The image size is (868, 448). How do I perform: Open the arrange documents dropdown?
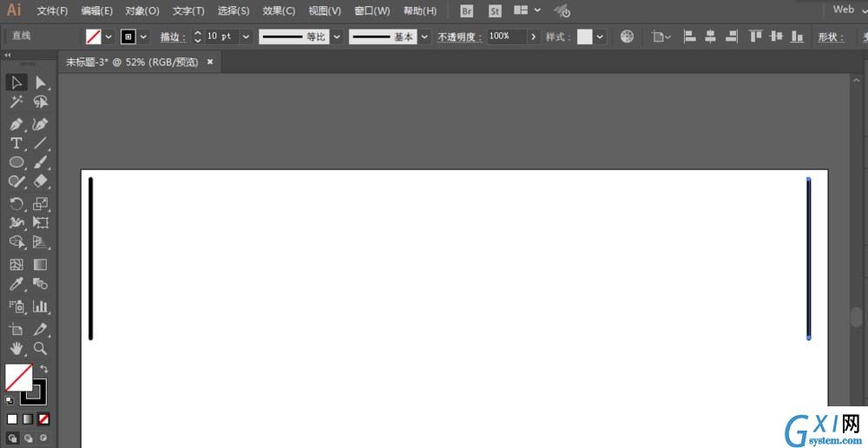click(527, 10)
